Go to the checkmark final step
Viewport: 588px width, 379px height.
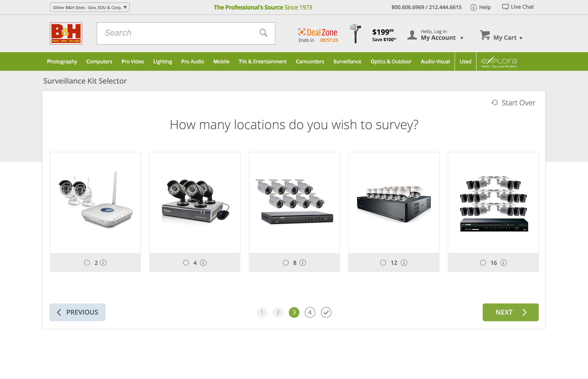tap(326, 313)
